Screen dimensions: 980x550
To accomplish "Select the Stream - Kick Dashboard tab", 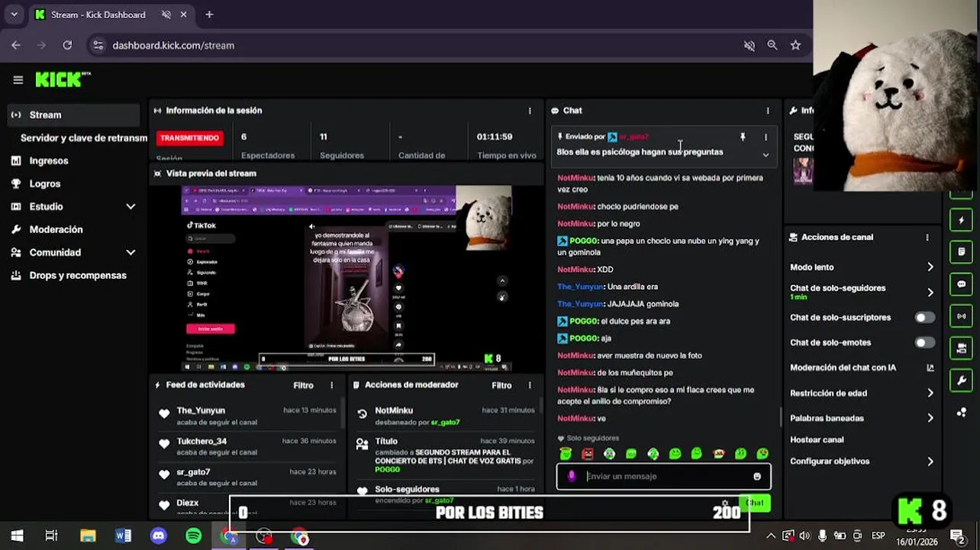I will point(111,15).
